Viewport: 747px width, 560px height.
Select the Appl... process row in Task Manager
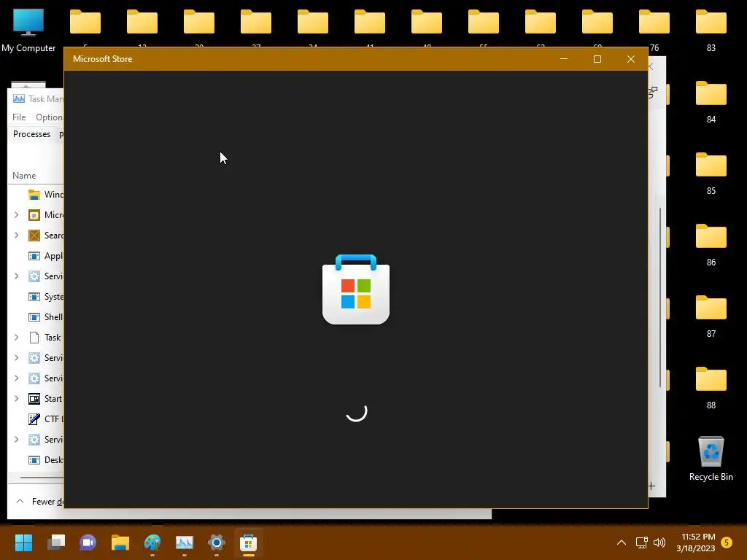36,256
